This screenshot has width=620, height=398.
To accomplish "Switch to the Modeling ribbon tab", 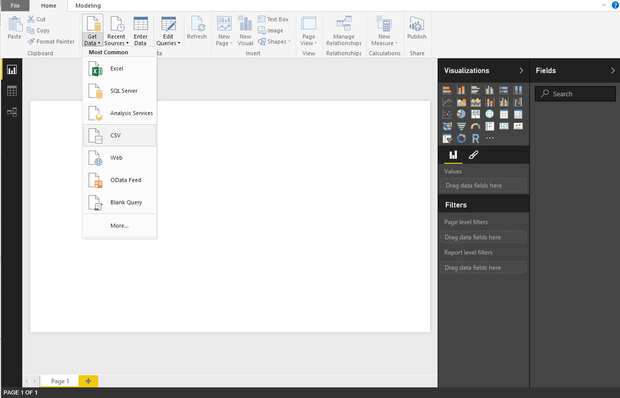I will coord(88,6).
